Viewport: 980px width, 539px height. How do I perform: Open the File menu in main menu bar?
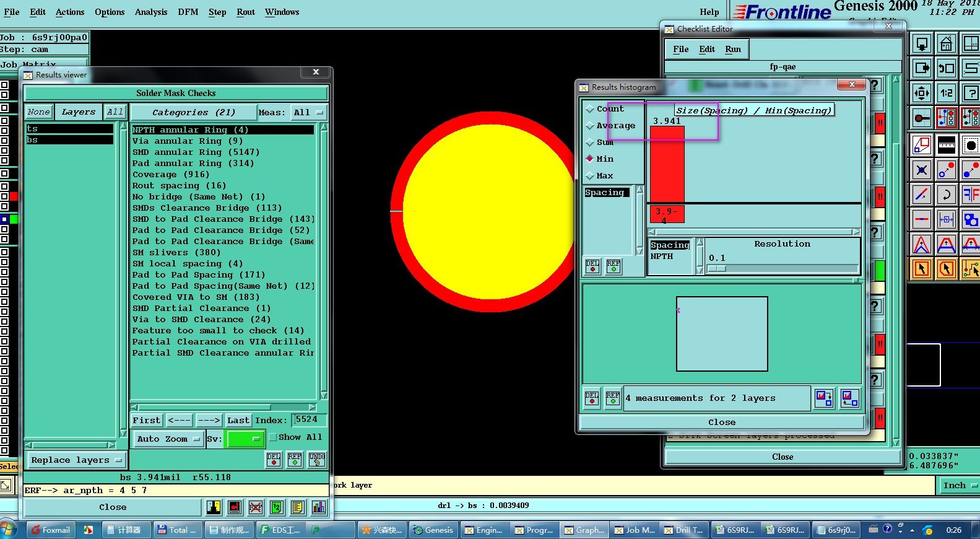11,12
